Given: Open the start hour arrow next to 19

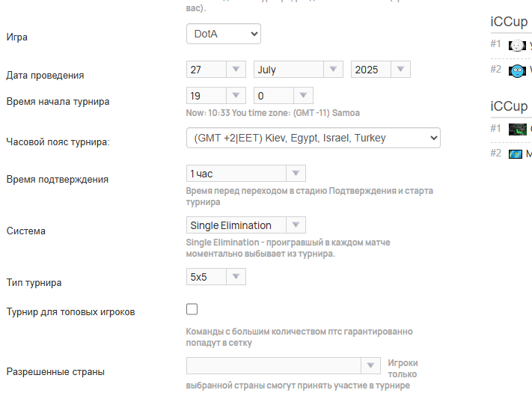Looking at the screenshot, I should click(x=236, y=95).
